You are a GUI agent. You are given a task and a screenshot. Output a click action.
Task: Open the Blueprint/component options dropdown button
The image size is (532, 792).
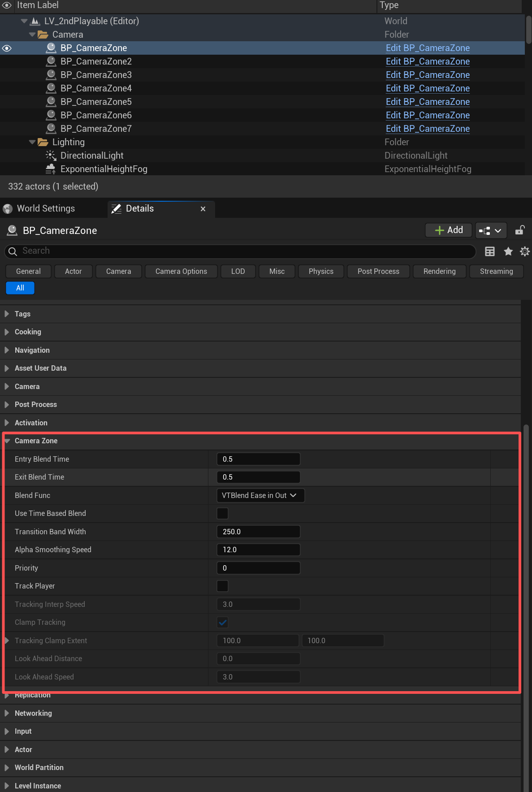491,230
